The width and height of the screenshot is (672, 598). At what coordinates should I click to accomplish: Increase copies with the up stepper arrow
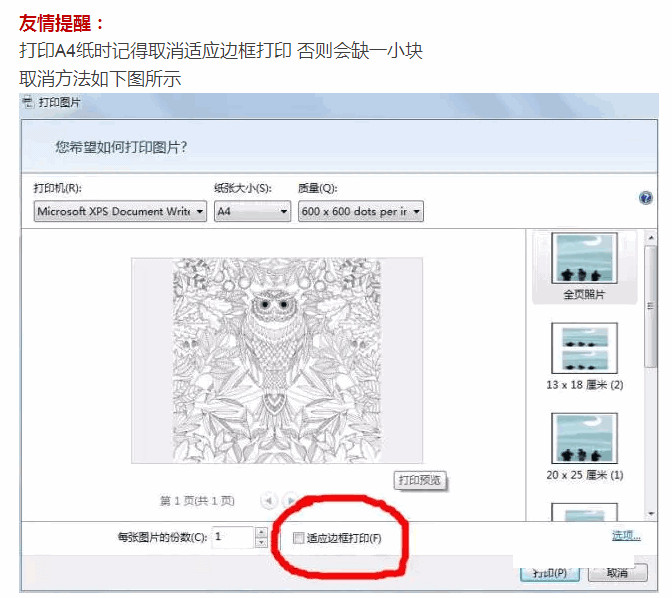pyautogui.click(x=261, y=532)
